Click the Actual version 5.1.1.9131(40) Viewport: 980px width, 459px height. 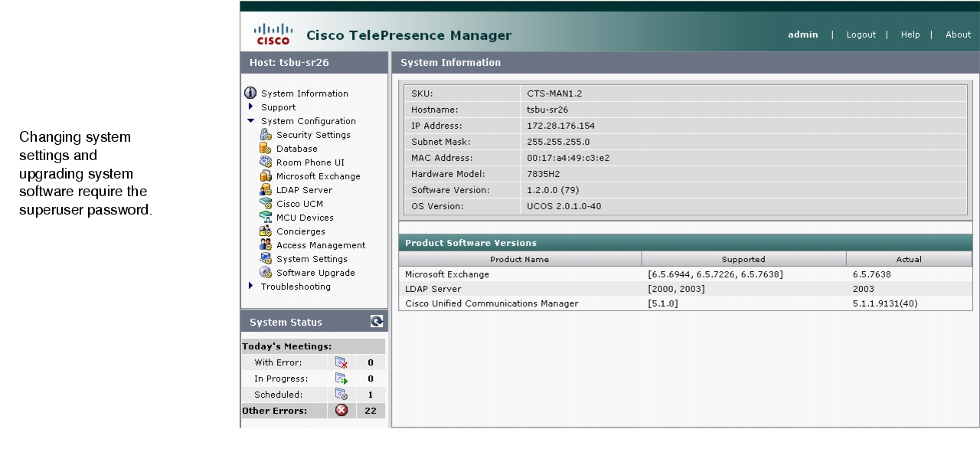click(885, 303)
